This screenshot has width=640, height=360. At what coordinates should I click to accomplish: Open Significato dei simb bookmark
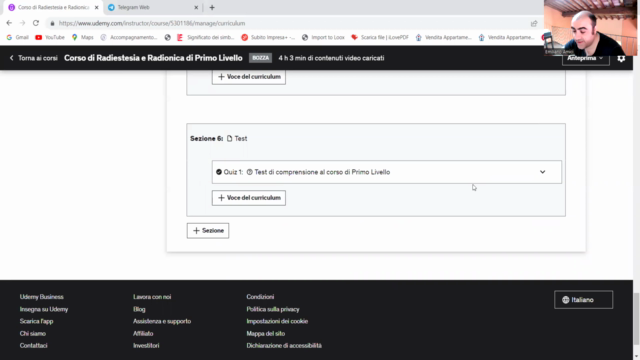click(206, 37)
